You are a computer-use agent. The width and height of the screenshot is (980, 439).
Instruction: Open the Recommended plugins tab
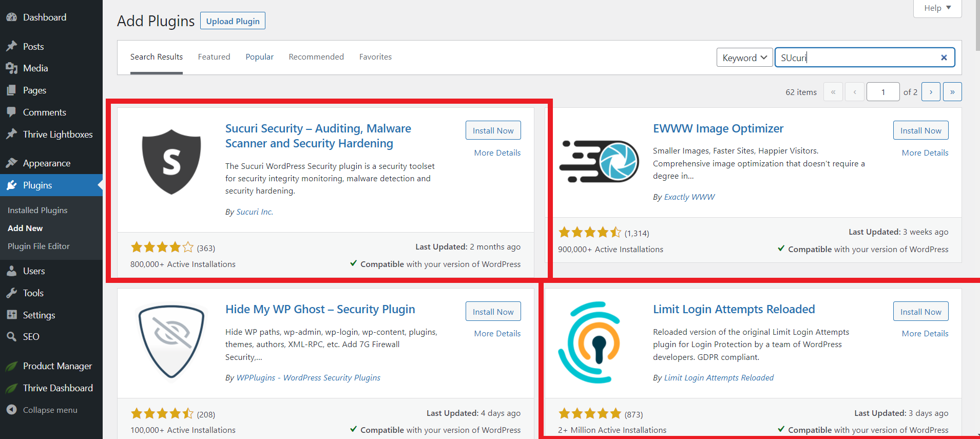pyautogui.click(x=316, y=56)
